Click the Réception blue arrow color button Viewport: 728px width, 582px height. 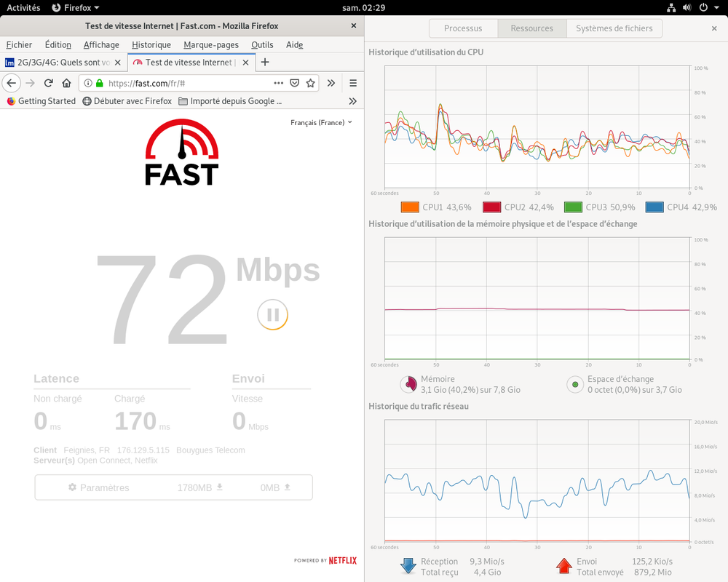[x=408, y=566]
